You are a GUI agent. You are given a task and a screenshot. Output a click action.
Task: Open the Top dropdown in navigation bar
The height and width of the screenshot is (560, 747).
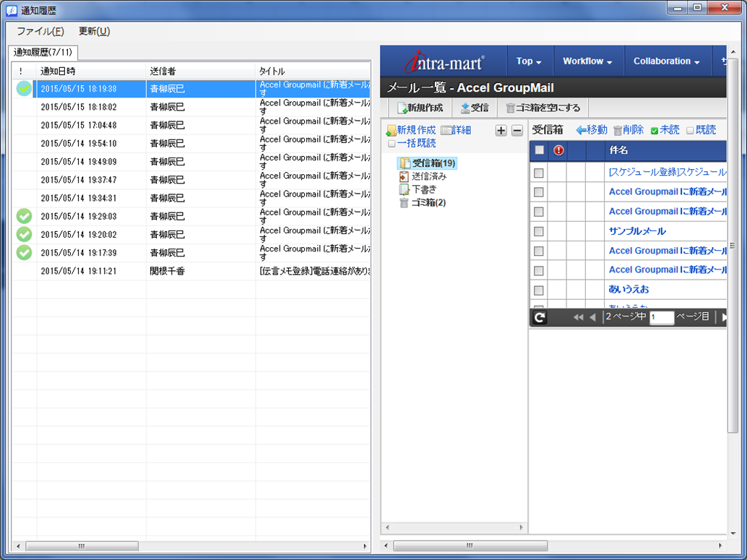pyautogui.click(x=529, y=61)
